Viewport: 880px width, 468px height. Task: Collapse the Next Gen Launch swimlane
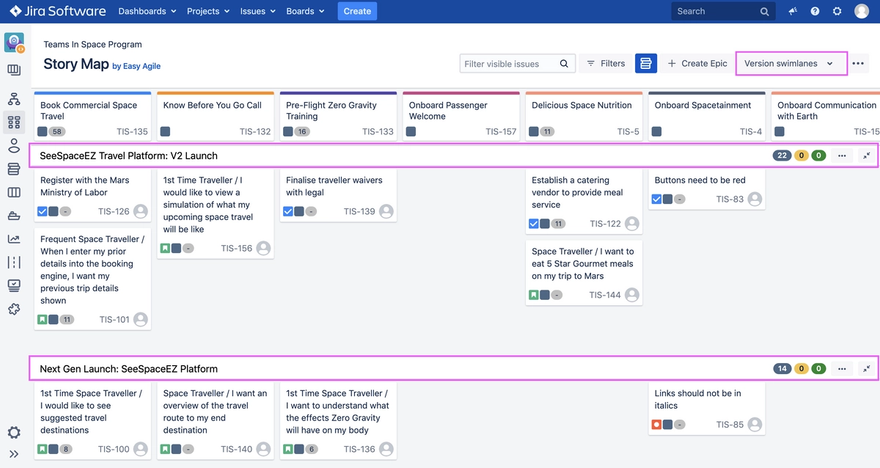point(867,369)
